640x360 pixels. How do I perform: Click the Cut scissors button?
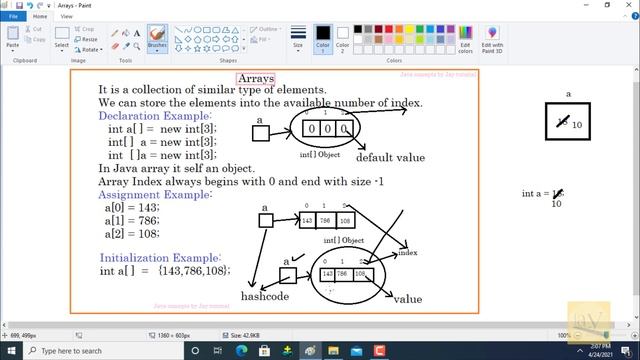[x=33, y=29]
